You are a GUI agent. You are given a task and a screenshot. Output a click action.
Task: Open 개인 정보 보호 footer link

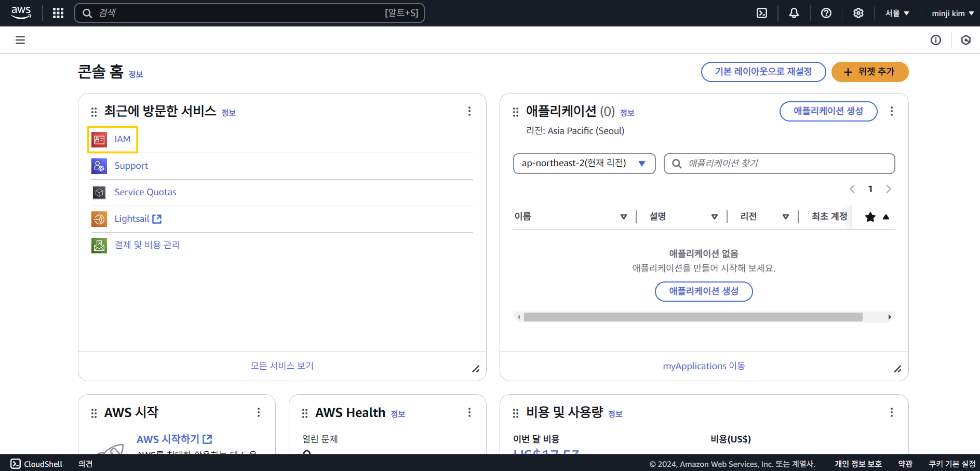858,464
